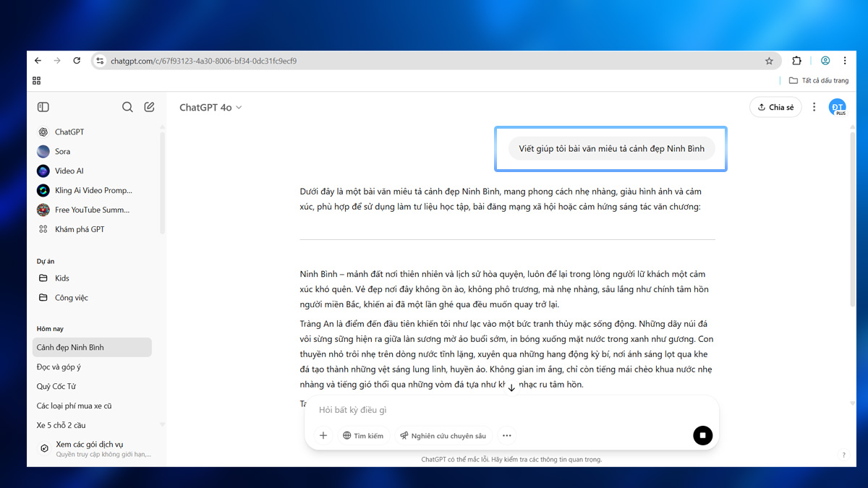Bookmark this page with the star icon

pyautogui.click(x=769, y=61)
